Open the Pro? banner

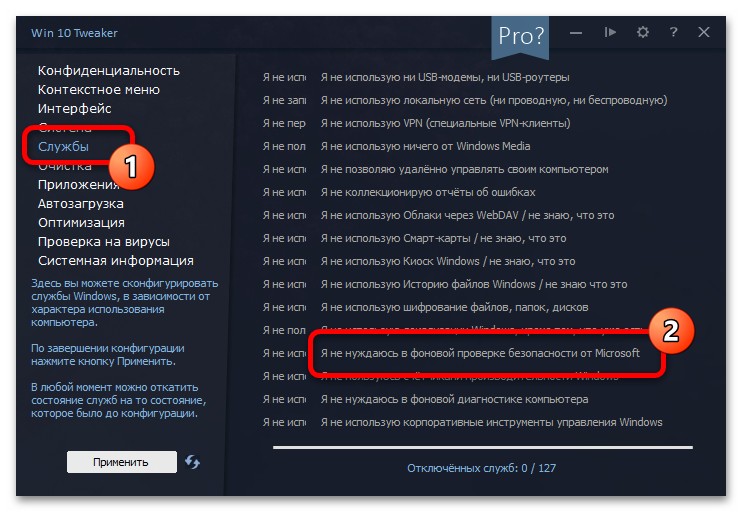[x=520, y=36]
